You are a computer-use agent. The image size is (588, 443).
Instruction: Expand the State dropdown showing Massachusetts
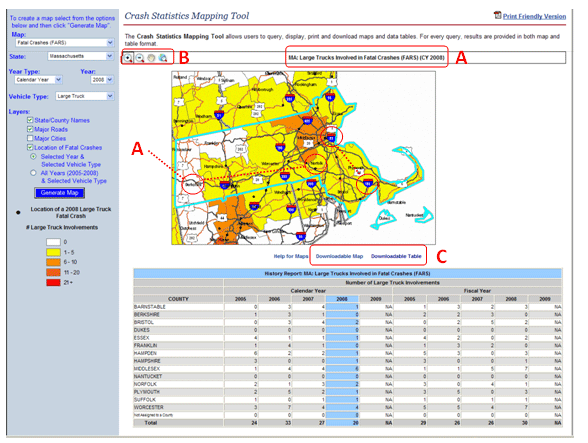(x=81, y=56)
